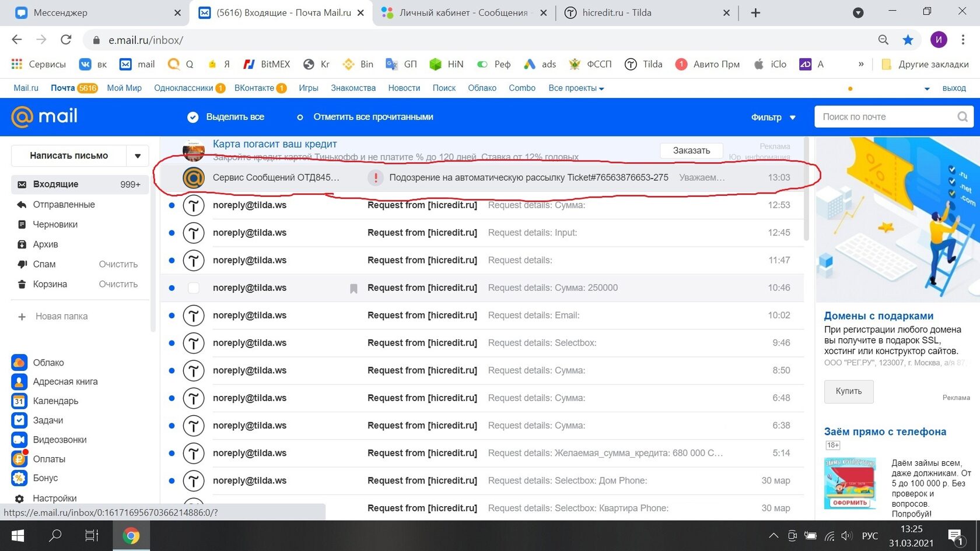Show more bookmarks with the » chevron
This screenshot has width=980, height=551.
(861, 64)
